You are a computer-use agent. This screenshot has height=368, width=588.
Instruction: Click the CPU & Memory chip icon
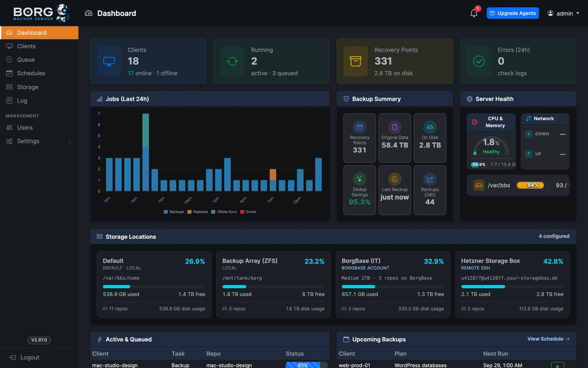pyautogui.click(x=474, y=122)
